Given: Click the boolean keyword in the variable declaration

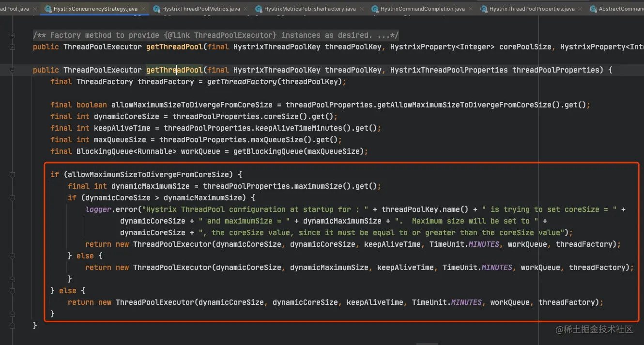Looking at the screenshot, I should [x=92, y=105].
